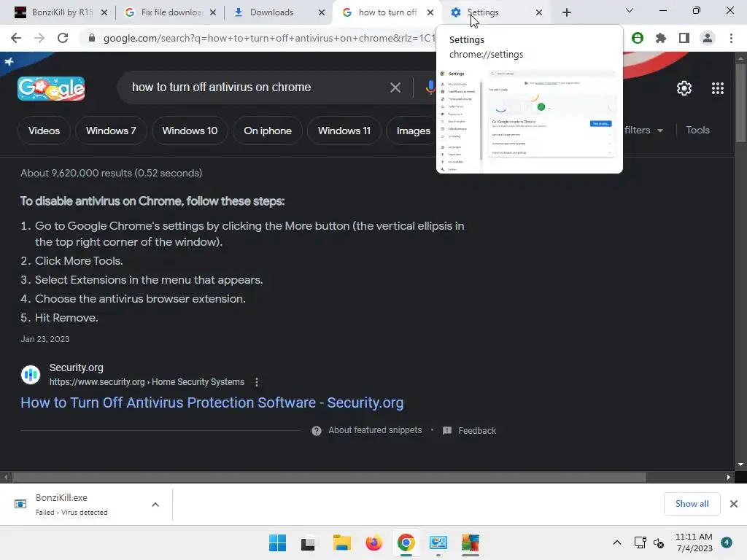Filter results by Images
Screen dimensions: 747x560
413,131
